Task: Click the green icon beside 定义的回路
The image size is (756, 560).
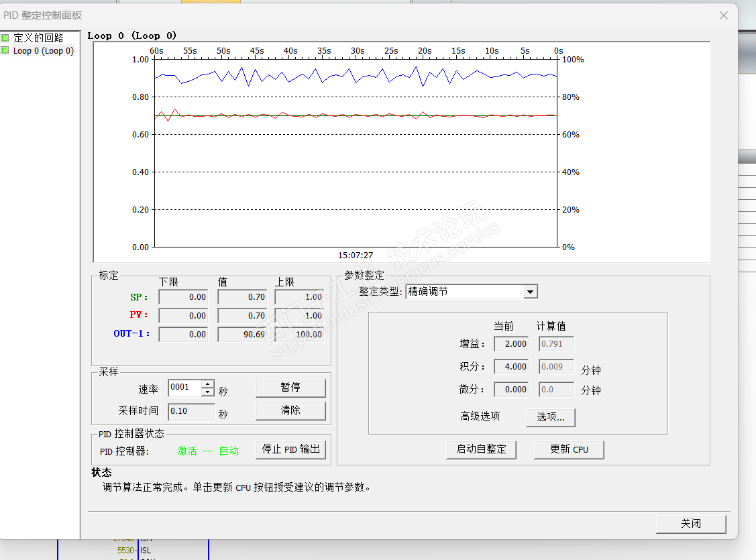Action: click(x=5, y=38)
